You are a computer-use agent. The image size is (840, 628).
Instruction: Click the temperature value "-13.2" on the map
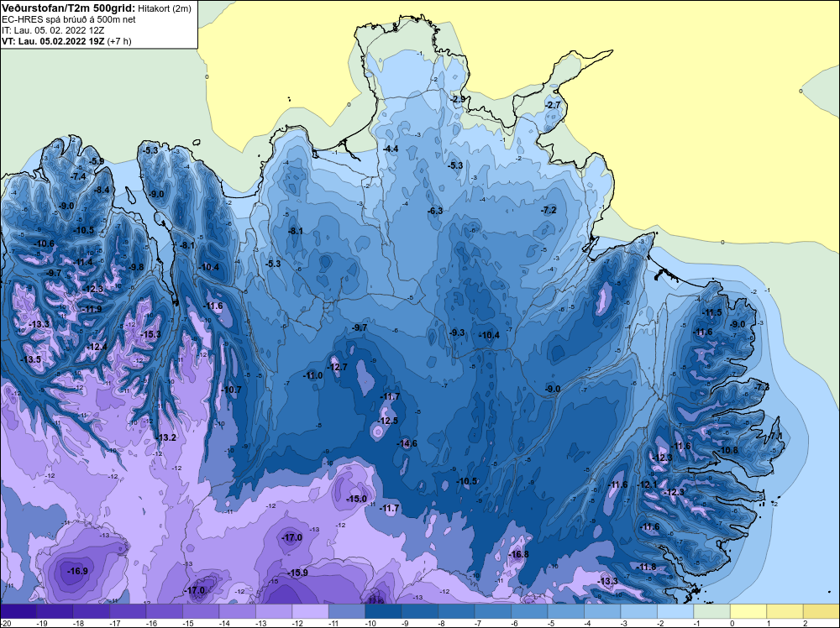click(x=165, y=437)
